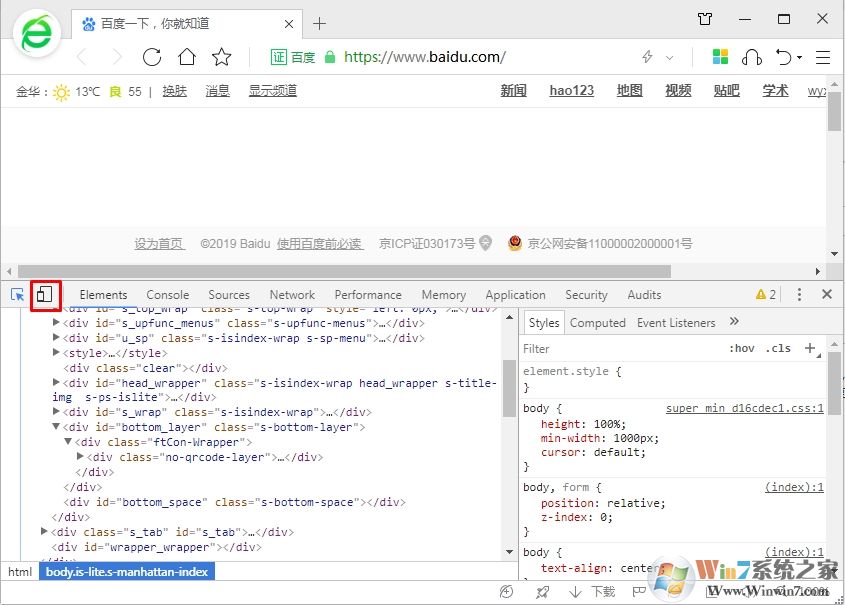Toggle the :hov element state option

coord(741,349)
